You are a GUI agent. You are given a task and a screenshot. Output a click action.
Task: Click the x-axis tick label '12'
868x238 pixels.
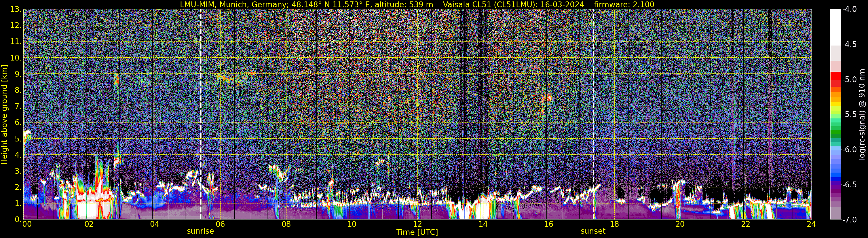pos(417,224)
